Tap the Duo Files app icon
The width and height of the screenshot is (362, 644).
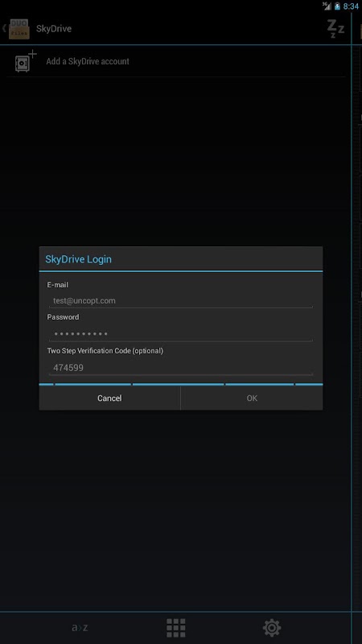point(19,29)
